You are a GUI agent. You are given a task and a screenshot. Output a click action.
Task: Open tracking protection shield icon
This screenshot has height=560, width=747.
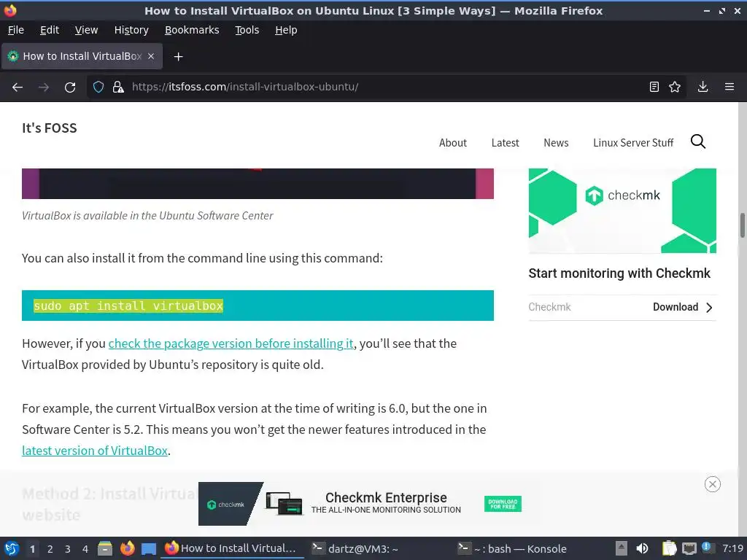click(x=98, y=87)
